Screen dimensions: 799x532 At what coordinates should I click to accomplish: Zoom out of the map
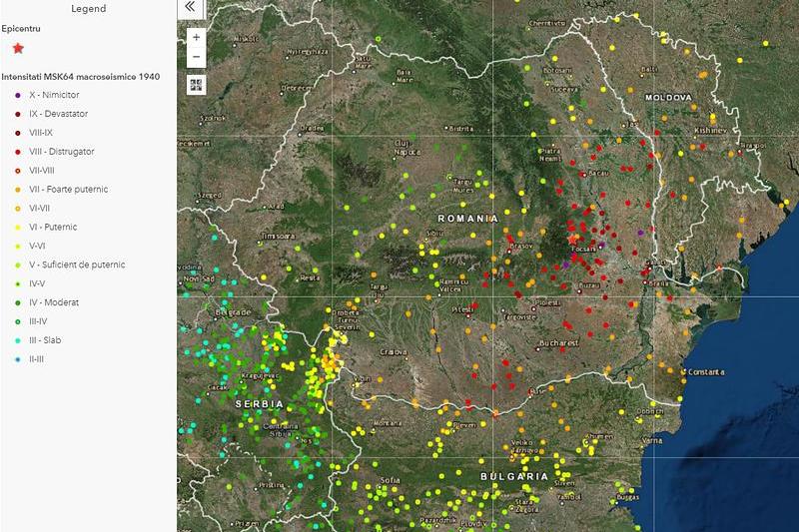[196, 58]
